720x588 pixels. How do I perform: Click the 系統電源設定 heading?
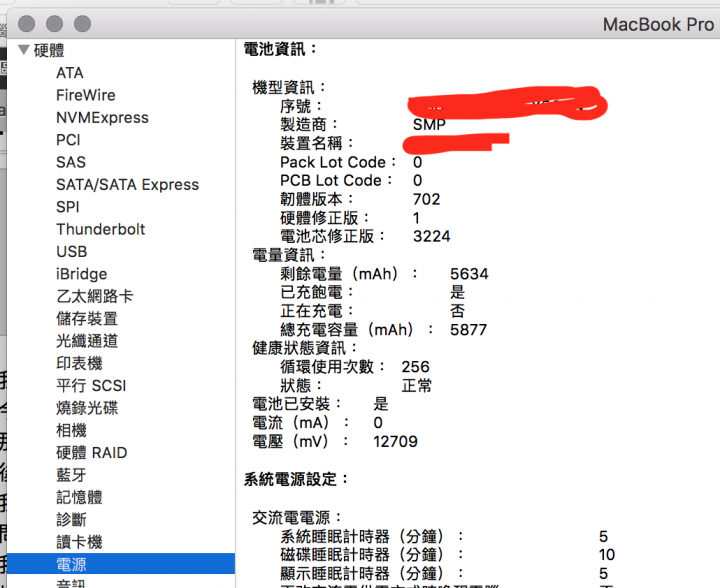pos(295,480)
